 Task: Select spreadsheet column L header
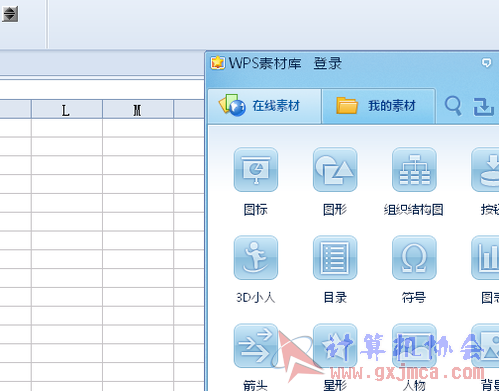[67, 109]
